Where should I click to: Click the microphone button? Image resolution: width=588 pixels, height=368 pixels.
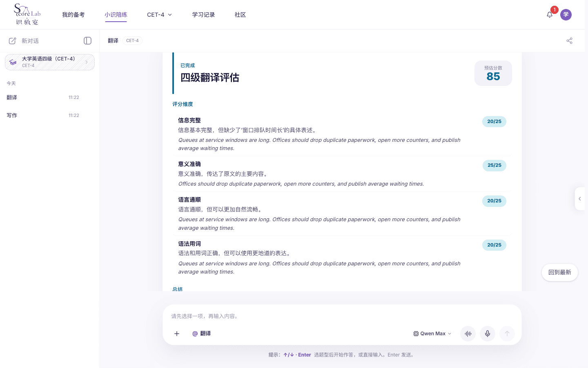(488, 334)
